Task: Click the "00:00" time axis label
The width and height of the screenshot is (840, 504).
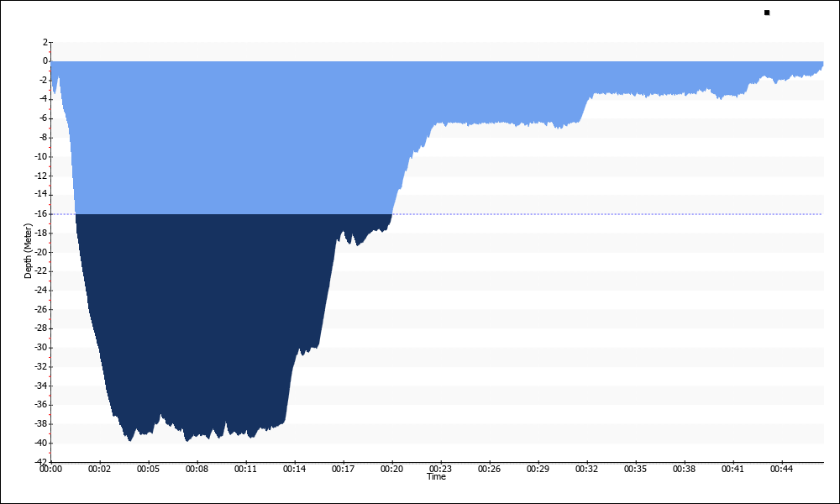Action: 50,469
